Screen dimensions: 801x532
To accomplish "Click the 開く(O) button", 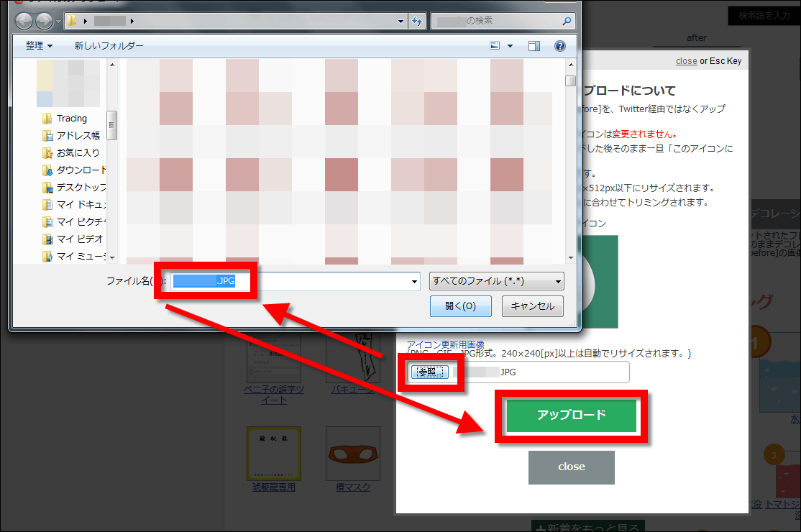I will [x=460, y=306].
